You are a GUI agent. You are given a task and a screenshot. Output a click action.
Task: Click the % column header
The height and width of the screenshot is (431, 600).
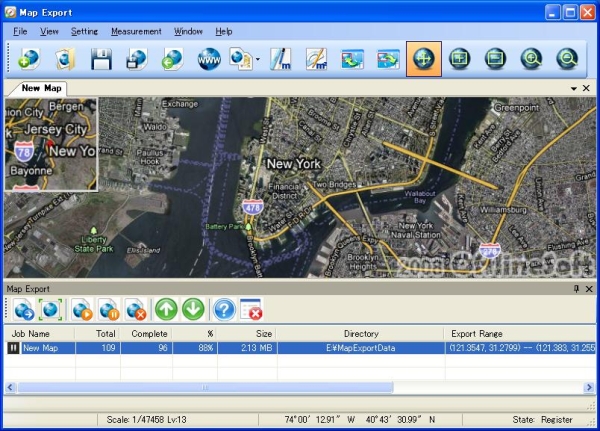[x=195, y=334]
